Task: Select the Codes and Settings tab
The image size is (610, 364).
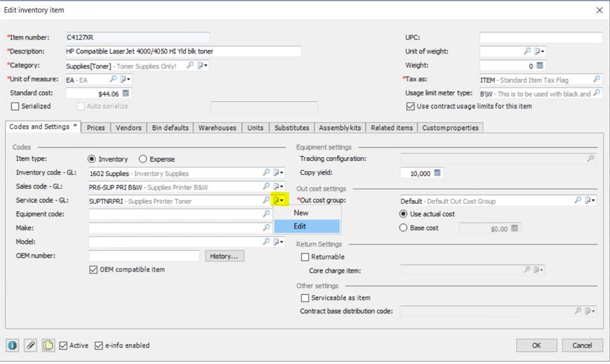Action: point(43,126)
